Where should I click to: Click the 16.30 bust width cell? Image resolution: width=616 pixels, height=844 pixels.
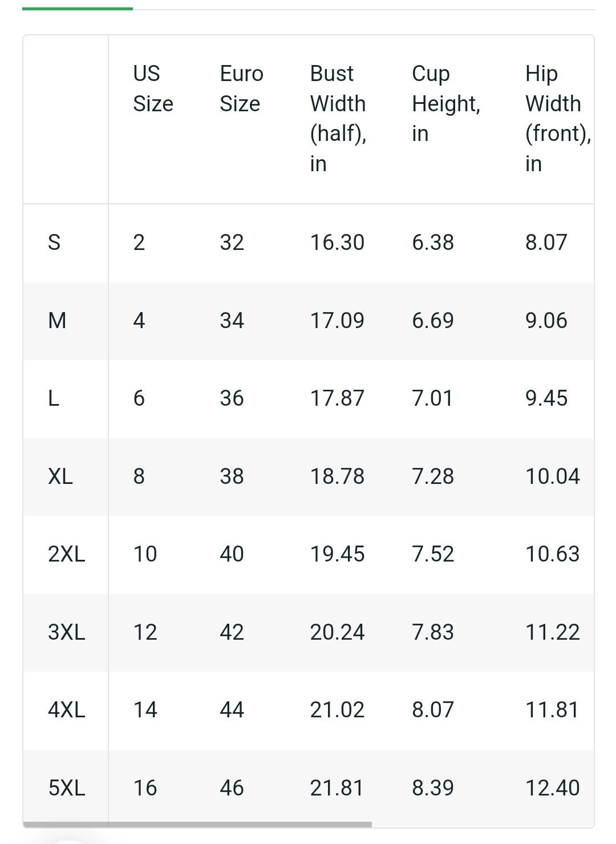[337, 243]
